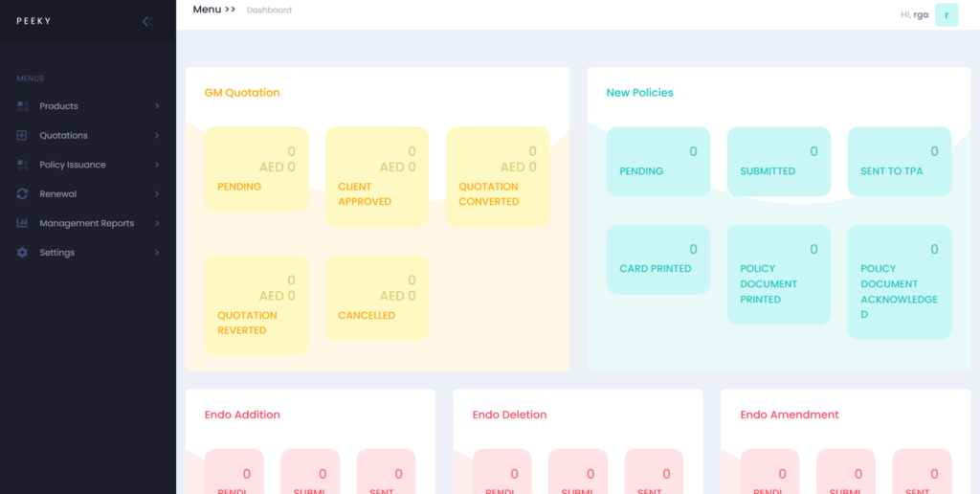The image size is (980, 494).
Task: Select the Sent to TPA policies card
Action: [x=899, y=161]
